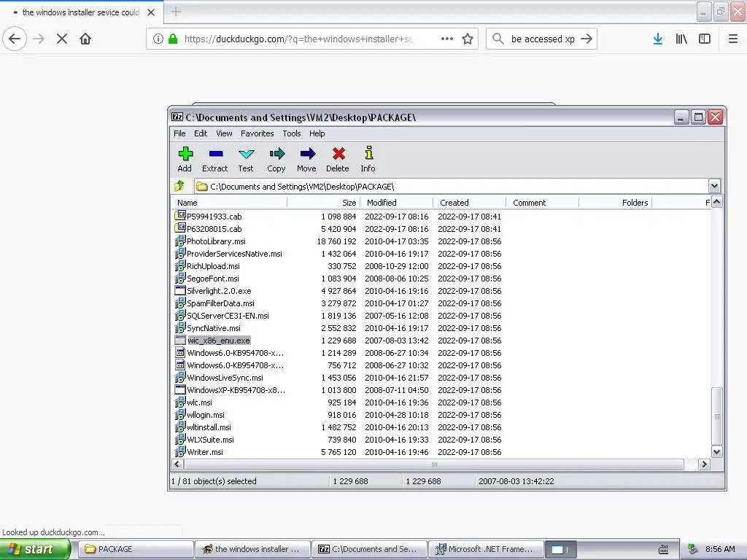747x560 pixels.
Task: Sort files by Size column
Action: (x=323, y=203)
